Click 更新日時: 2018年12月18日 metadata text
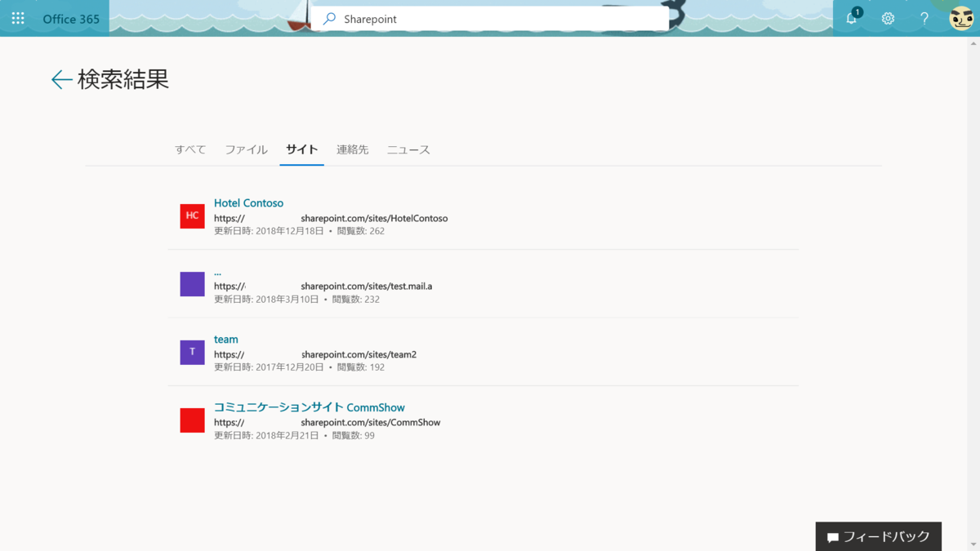This screenshot has width=980, height=551. [x=269, y=231]
